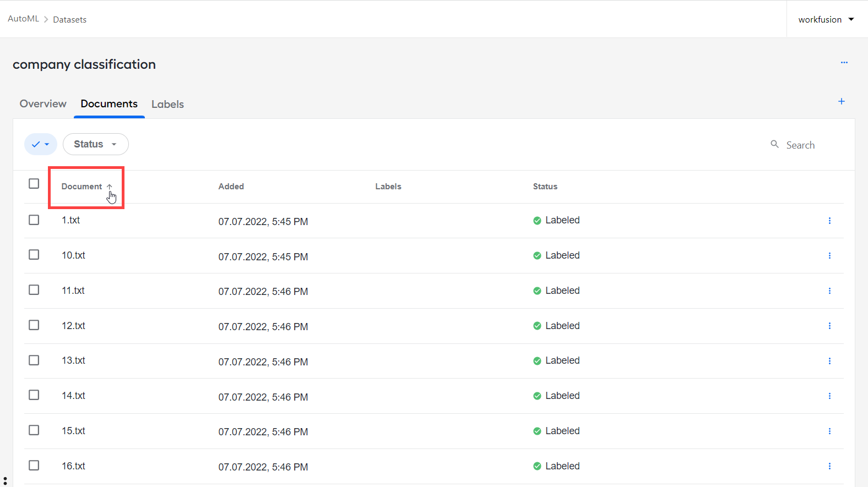Open document 16.txt
Image resolution: width=868 pixels, height=487 pixels.
pyautogui.click(x=73, y=466)
